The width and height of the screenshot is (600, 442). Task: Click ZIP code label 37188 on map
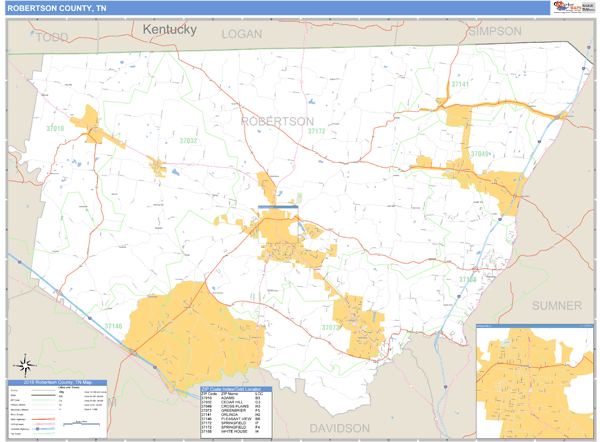tap(468, 280)
